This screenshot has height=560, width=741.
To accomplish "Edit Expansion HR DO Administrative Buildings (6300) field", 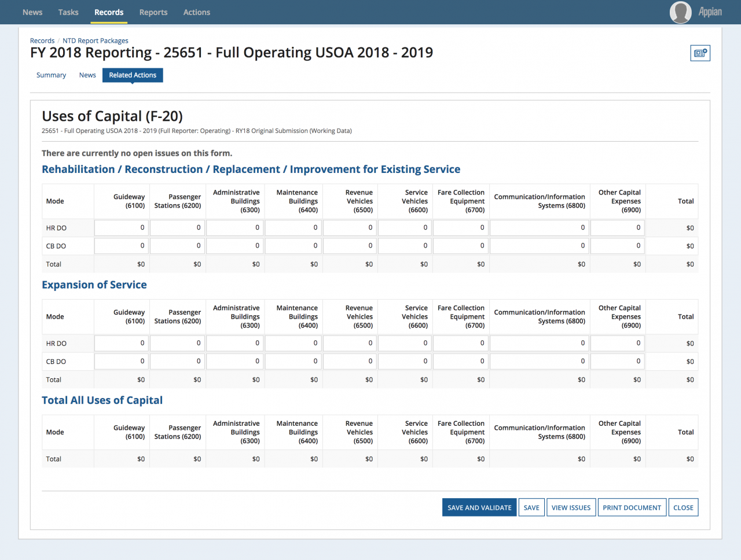I will coord(235,343).
